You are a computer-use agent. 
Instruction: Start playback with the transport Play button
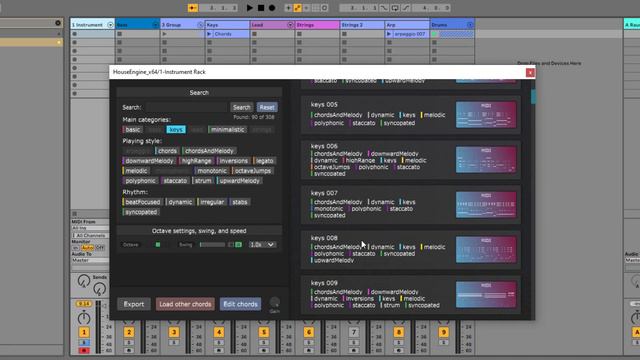pyautogui.click(x=250, y=8)
